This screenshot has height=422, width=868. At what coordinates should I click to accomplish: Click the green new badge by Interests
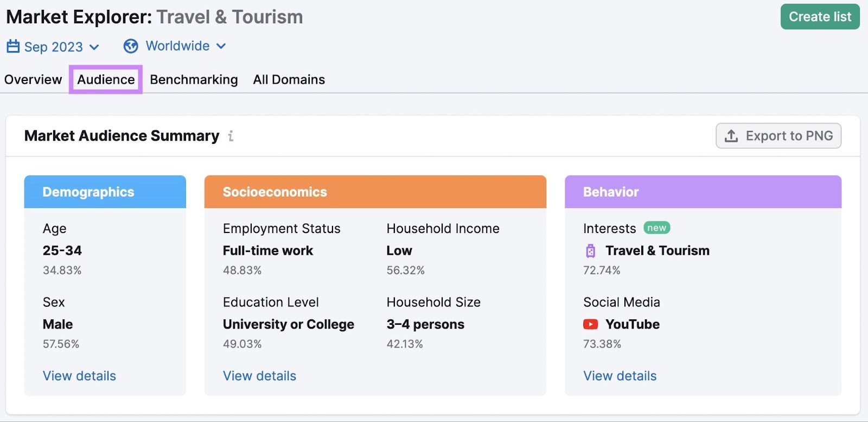pyautogui.click(x=656, y=228)
